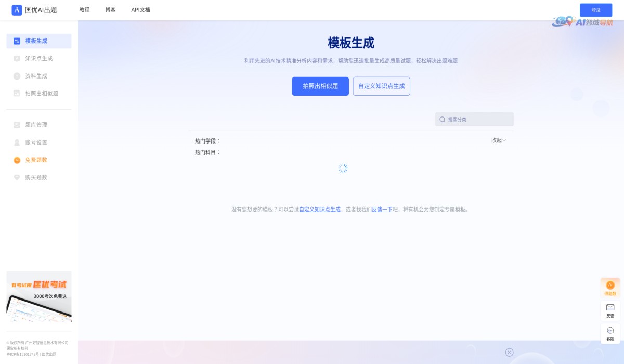Click the 拍照出相似题 blue button
The width and height of the screenshot is (624, 364).
click(320, 86)
